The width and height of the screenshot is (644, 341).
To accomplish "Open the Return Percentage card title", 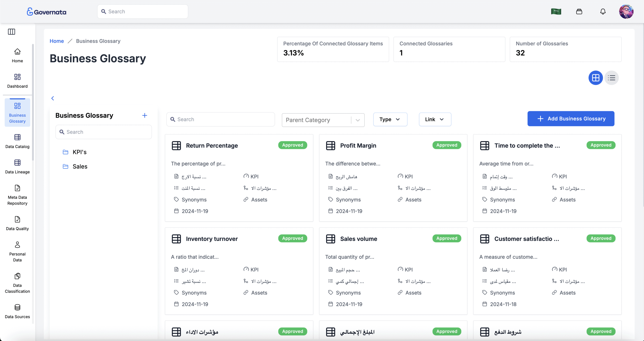I will click(212, 145).
